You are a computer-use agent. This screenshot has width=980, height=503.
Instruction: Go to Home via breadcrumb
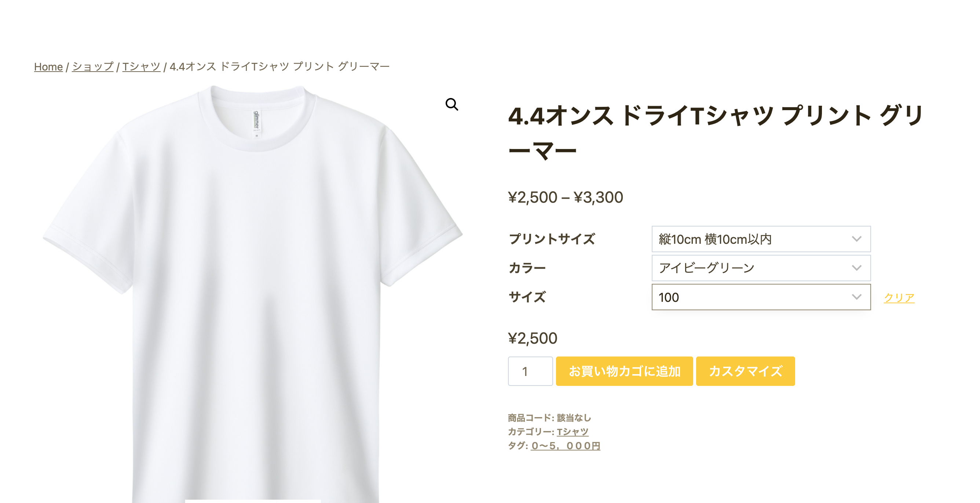point(48,66)
